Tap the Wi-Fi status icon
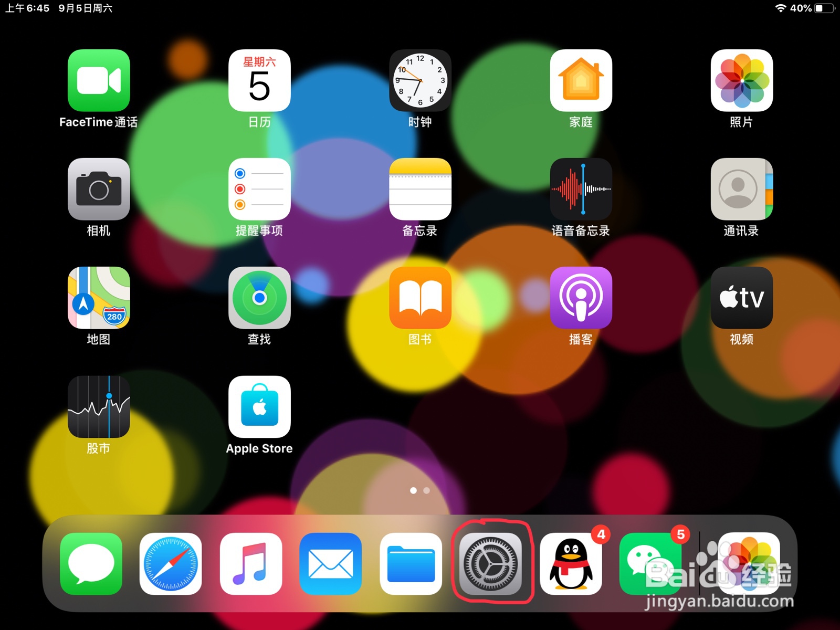 [781, 8]
